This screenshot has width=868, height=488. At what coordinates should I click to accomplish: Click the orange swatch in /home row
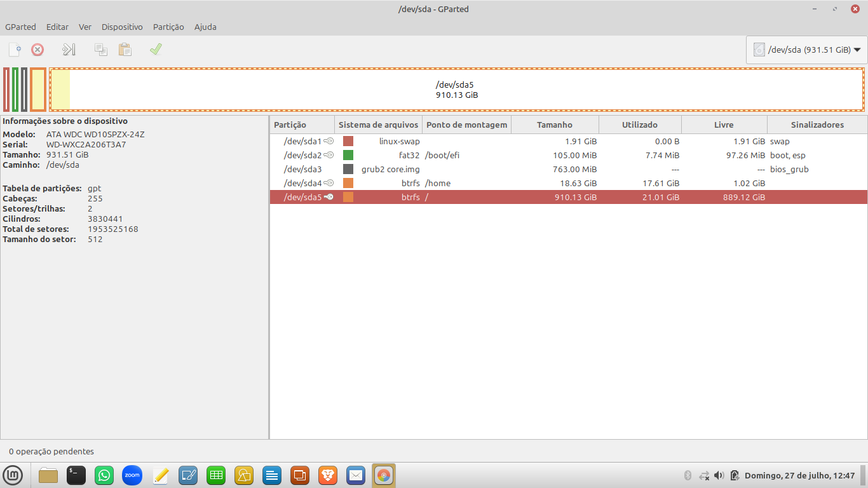(x=348, y=183)
